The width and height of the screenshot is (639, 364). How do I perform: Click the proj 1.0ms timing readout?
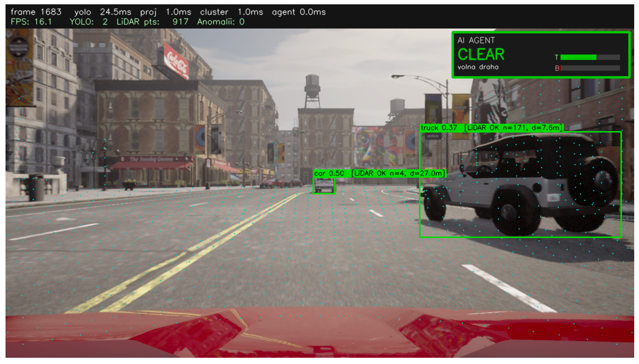pyautogui.click(x=165, y=12)
